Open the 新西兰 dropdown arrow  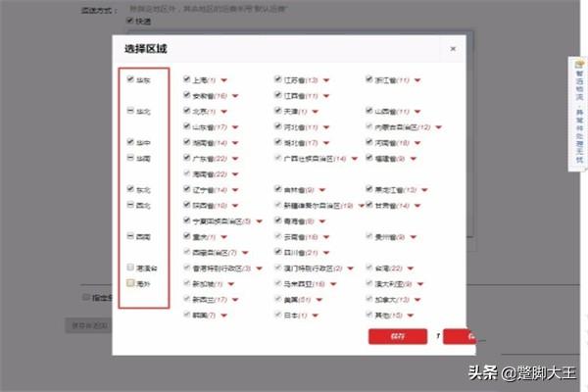click(x=235, y=300)
